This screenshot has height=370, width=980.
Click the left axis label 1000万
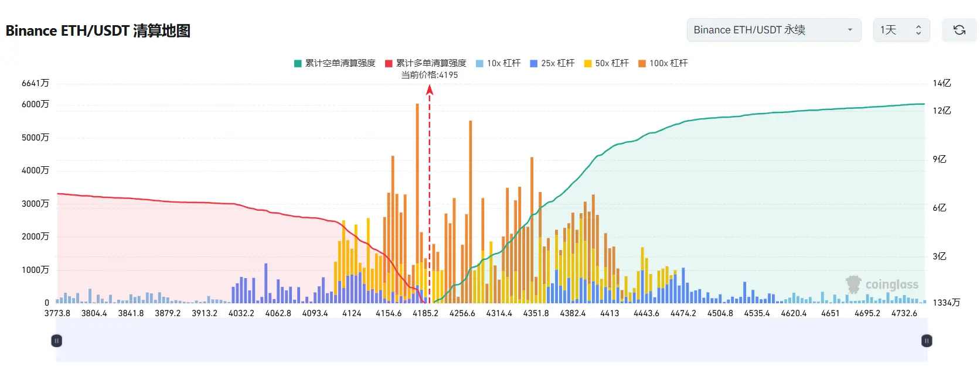click(x=35, y=270)
